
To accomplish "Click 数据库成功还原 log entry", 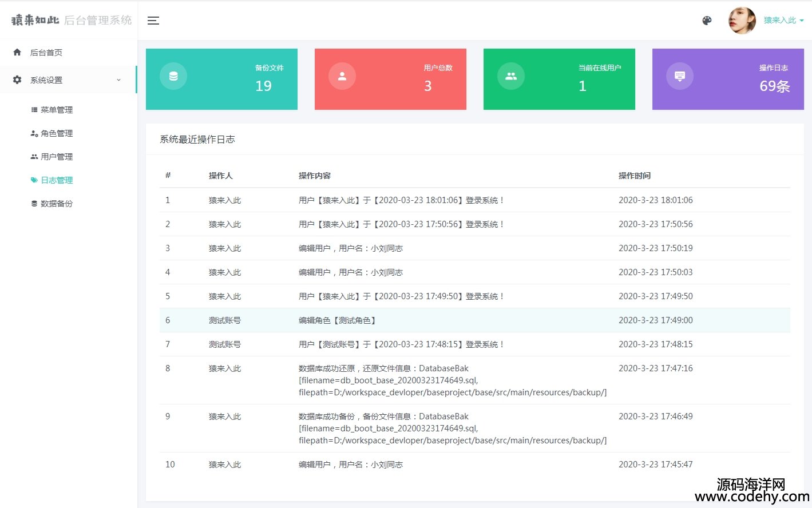I will point(453,380).
